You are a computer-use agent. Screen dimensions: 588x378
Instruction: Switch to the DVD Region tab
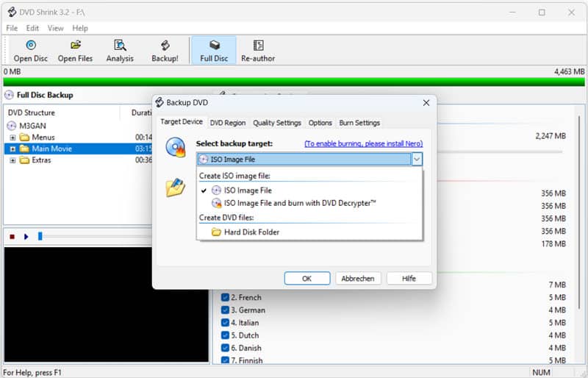click(228, 123)
